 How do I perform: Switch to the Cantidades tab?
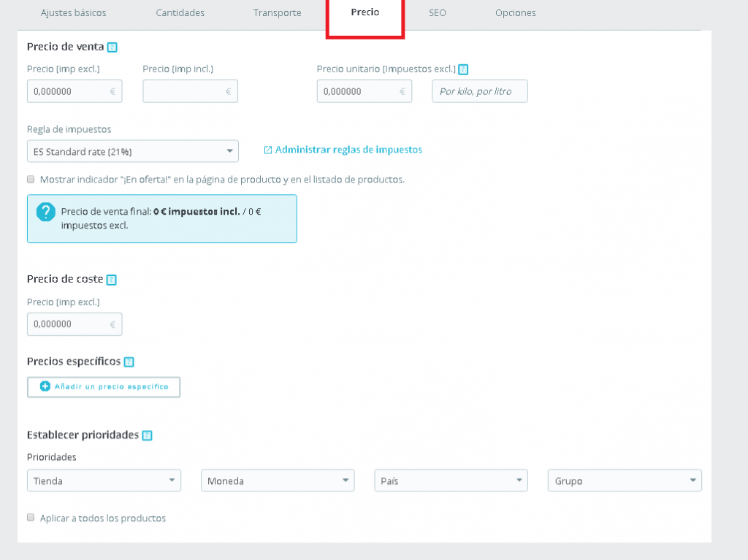click(x=180, y=13)
